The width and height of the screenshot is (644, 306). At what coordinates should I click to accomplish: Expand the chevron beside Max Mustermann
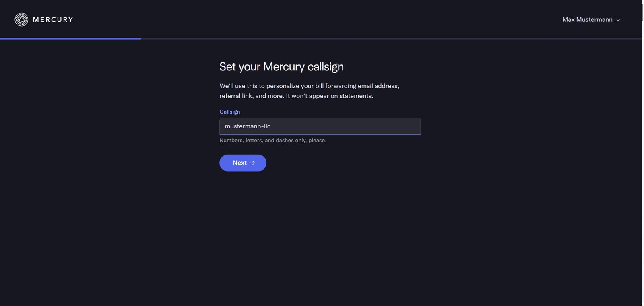click(x=618, y=20)
